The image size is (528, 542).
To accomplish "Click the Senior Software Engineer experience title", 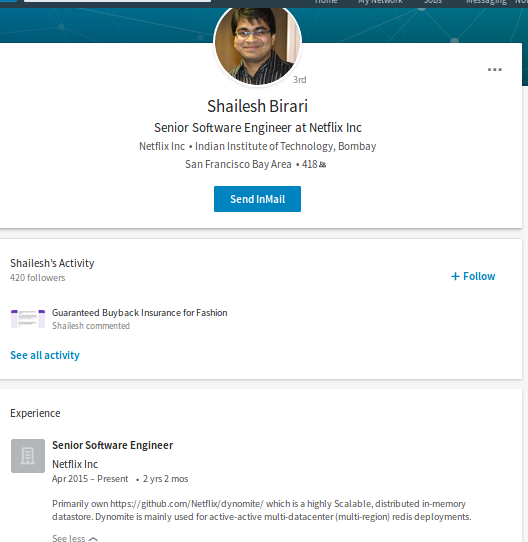I will [112, 445].
